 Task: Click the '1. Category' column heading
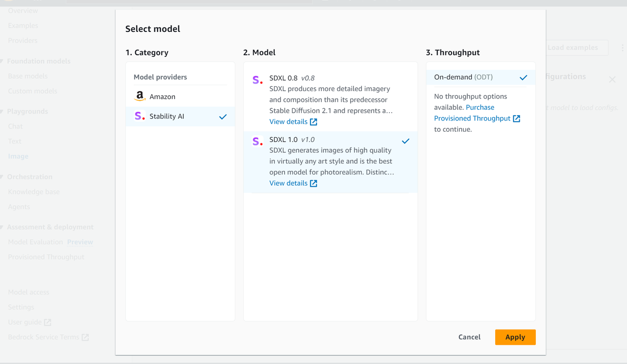click(x=147, y=52)
